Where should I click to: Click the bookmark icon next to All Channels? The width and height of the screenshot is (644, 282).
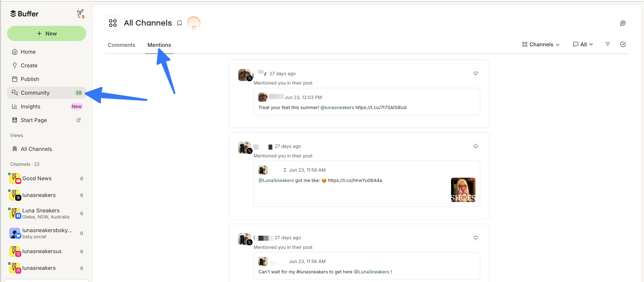pos(180,23)
